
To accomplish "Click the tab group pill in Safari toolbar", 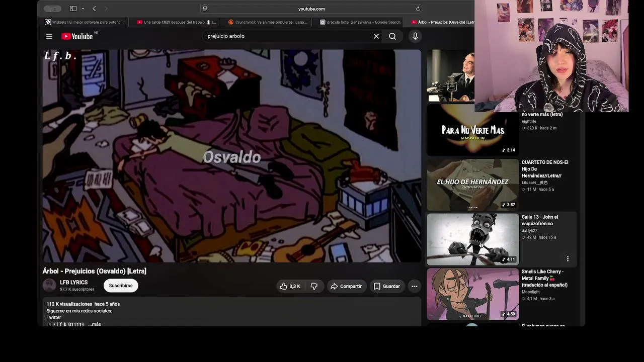I will coord(52,9).
